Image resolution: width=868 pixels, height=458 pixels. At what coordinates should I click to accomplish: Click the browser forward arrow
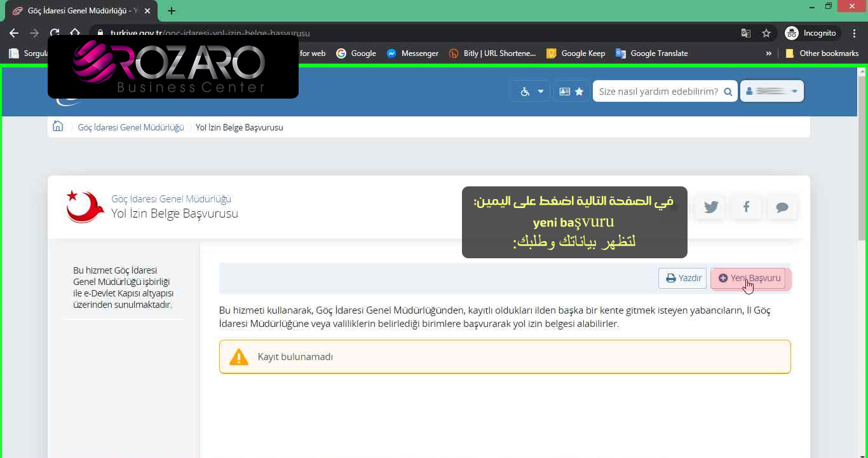coord(34,33)
